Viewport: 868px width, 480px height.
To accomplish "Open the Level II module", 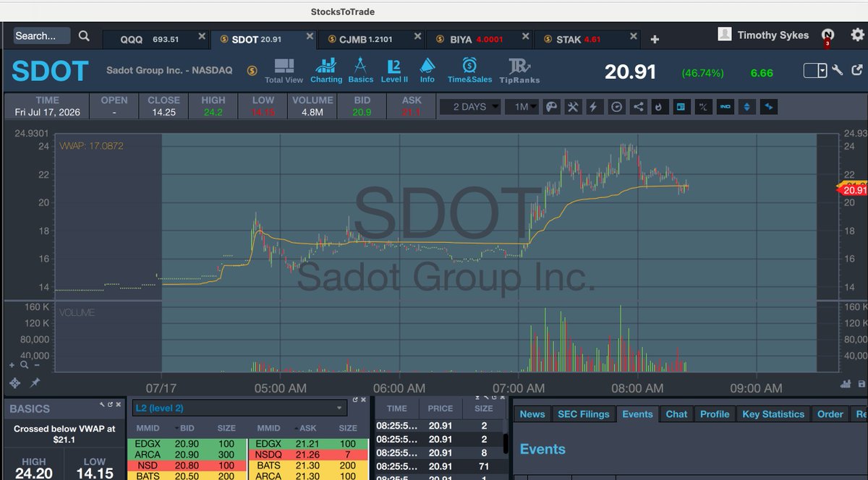I will click(394, 71).
